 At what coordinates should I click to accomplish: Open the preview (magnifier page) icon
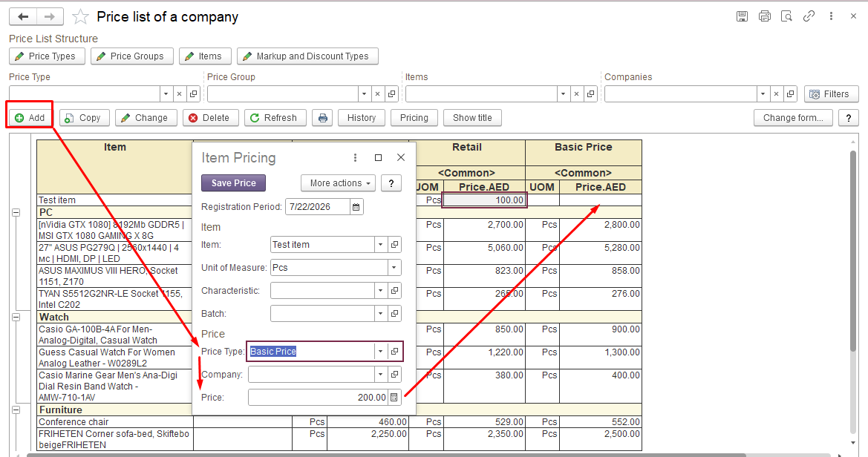coord(786,16)
